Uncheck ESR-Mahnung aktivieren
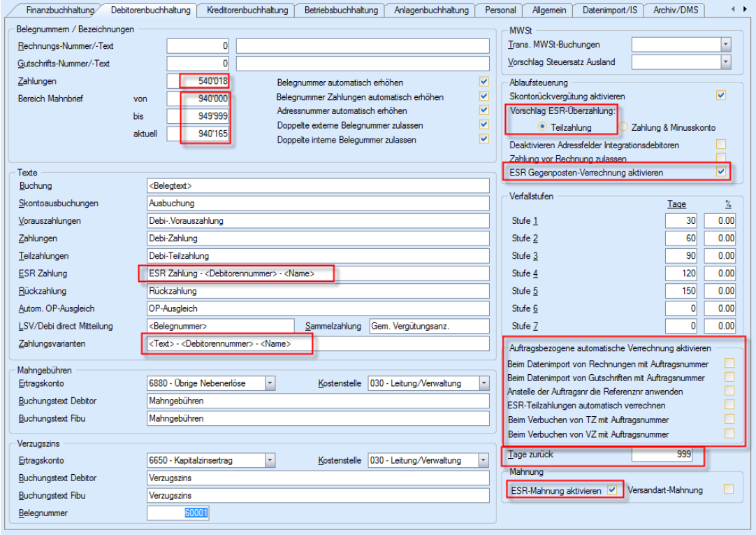The height and width of the screenshot is (535, 756). click(x=612, y=490)
